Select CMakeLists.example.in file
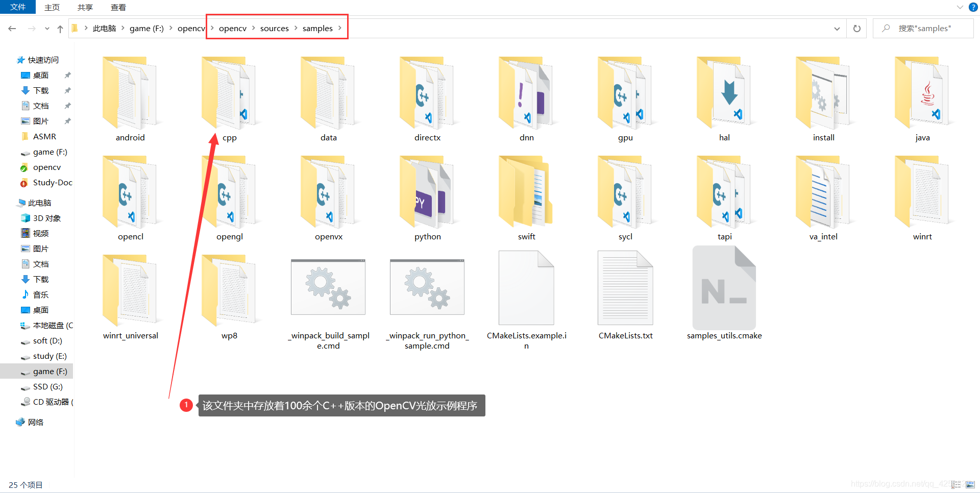980x493 pixels. point(526,301)
